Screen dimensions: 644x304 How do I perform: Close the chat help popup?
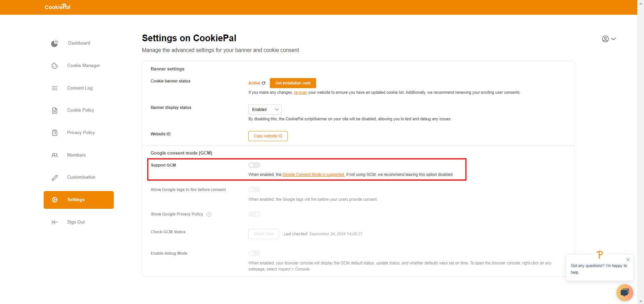coord(628,260)
